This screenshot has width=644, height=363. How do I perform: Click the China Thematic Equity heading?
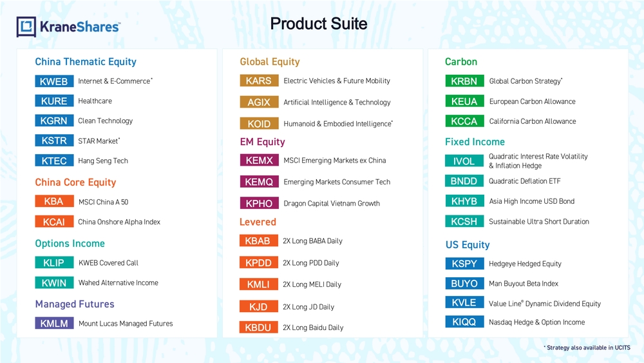[86, 62]
